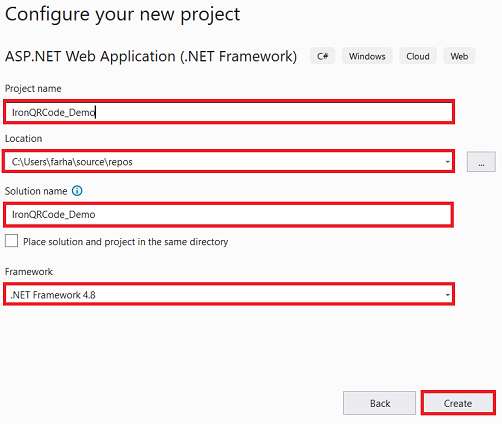This screenshot has height=424, width=502.
Task: Click the Windows platform tag
Action: [367, 56]
